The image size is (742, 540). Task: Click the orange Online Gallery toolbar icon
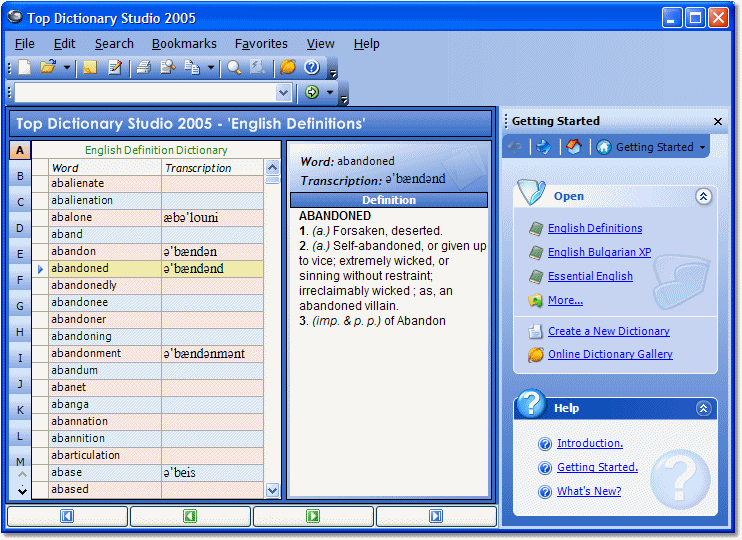click(x=288, y=67)
